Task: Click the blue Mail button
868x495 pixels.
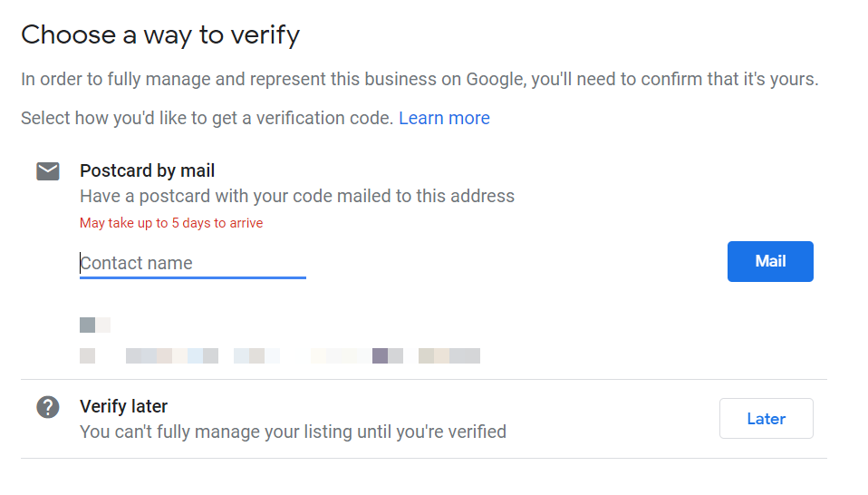Action: [x=770, y=261]
